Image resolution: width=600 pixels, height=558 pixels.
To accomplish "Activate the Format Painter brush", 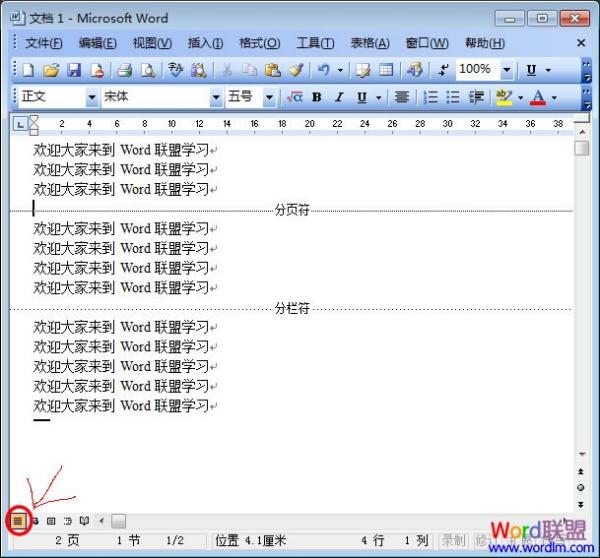I will click(296, 70).
